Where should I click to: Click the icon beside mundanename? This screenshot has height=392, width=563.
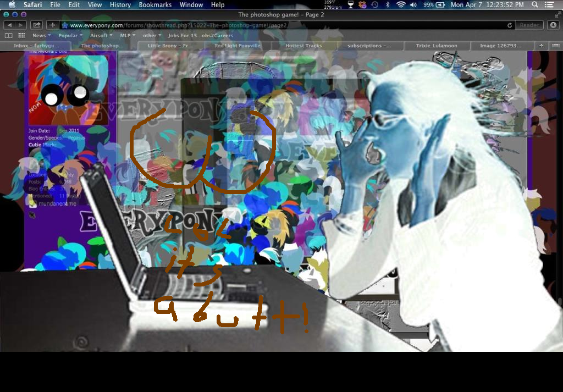[32, 204]
